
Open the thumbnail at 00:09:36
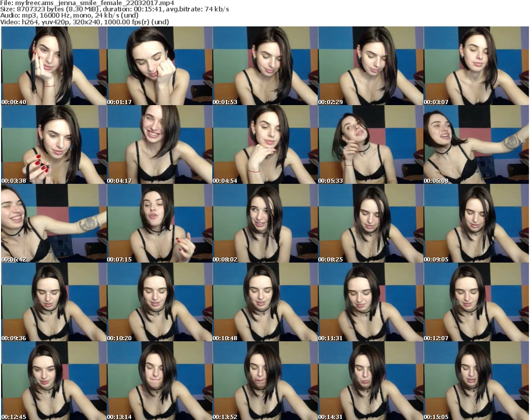click(x=54, y=302)
